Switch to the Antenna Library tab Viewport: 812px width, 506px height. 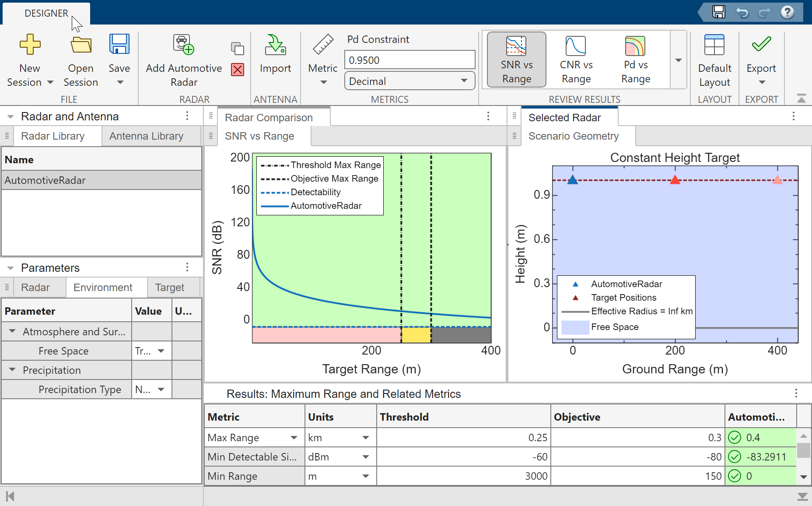click(146, 136)
